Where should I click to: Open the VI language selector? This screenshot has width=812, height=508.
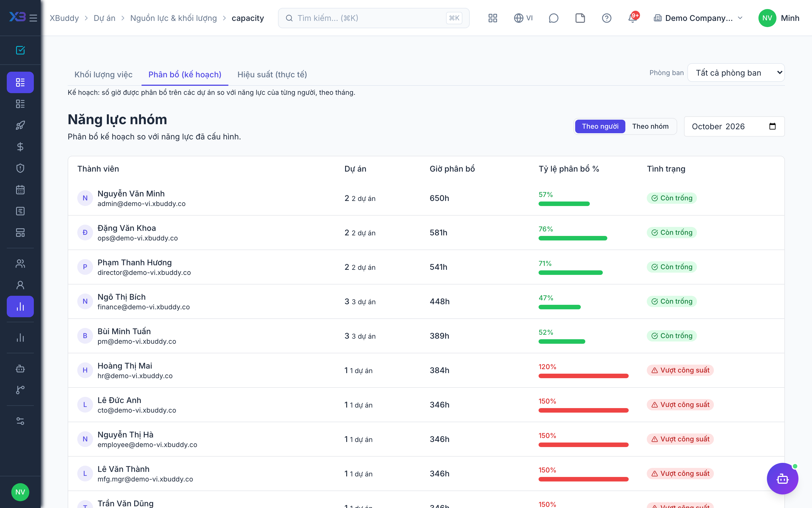pyautogui.click(x=524, y=18)
